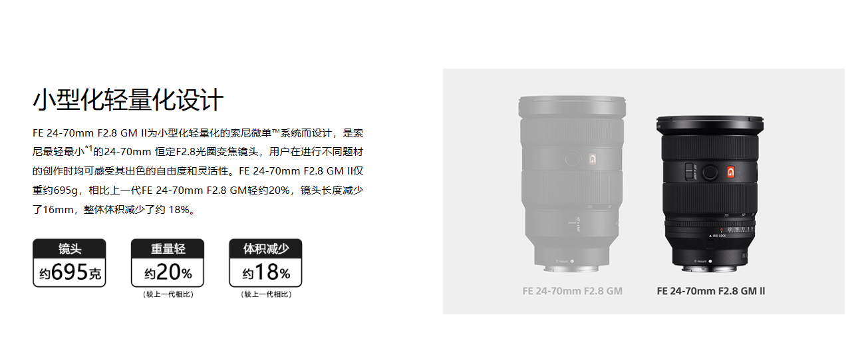The height and width of the screenshot is (345, 868).
Task: Click the faded first-generation GM lens image
Action: coord(573,184)
